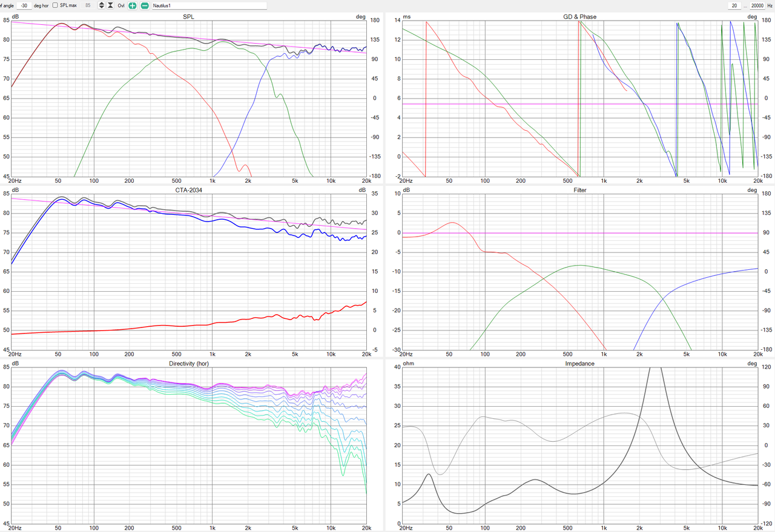Set the minimum frequency field 20

[734, 5]
